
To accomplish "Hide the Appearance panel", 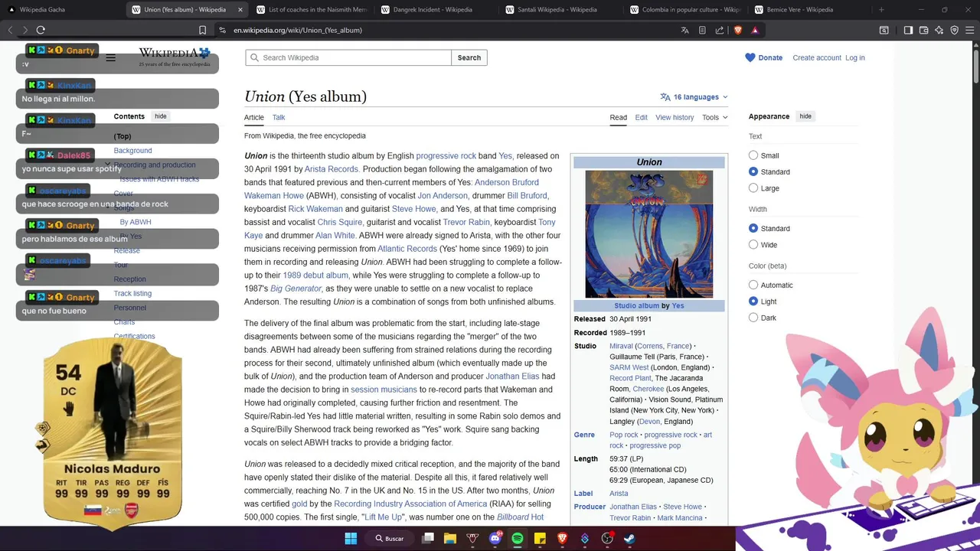I will 805,116.
